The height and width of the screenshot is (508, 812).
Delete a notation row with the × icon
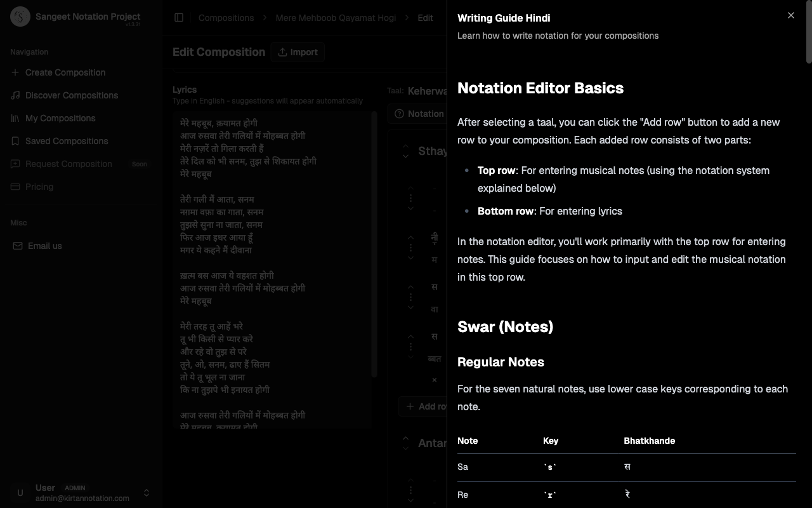pos(434,380)
